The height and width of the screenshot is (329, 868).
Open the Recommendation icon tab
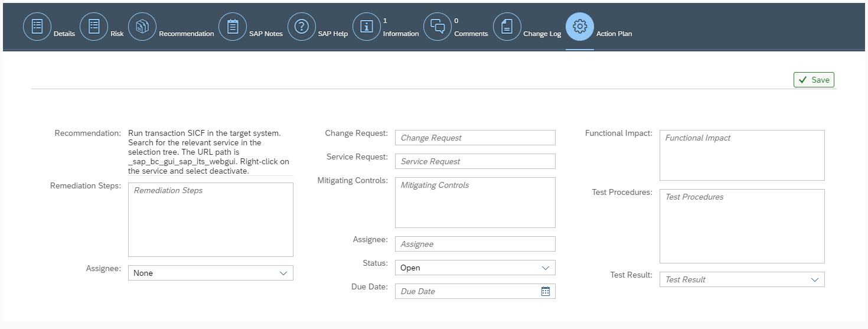[x=142, y=27]
